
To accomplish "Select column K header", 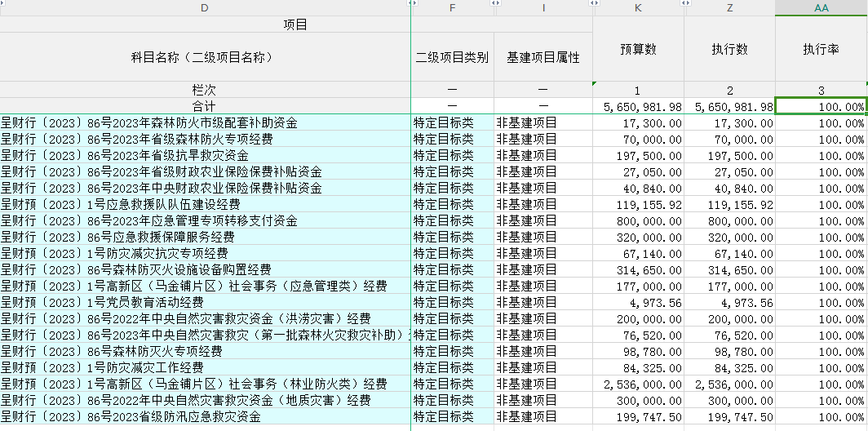I will 638,8.
